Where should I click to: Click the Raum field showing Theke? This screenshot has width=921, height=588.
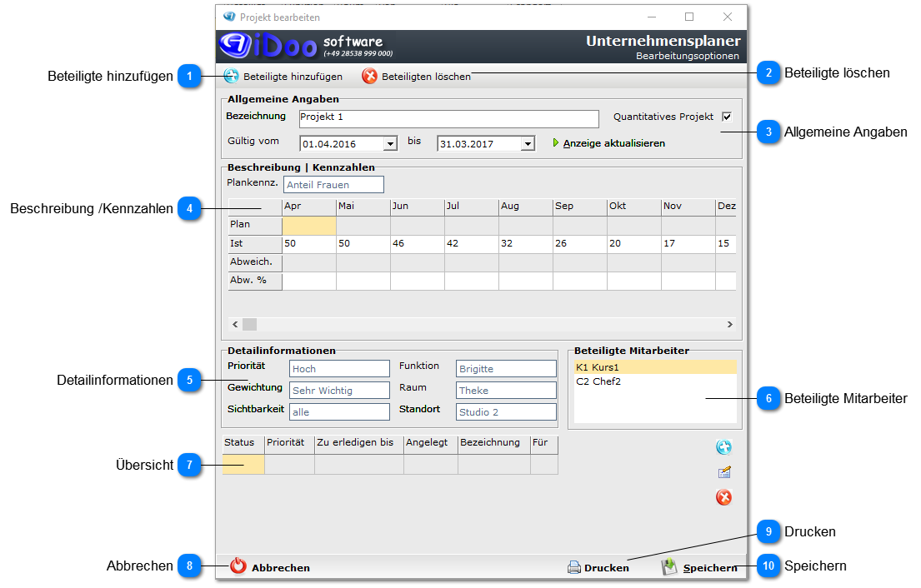(506, 391)
